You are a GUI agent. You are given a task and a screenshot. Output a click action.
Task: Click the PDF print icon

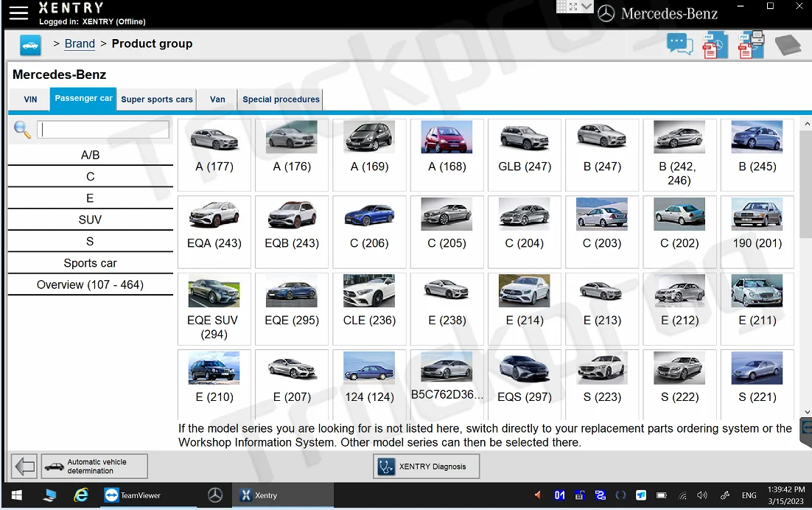click(751, 45)
